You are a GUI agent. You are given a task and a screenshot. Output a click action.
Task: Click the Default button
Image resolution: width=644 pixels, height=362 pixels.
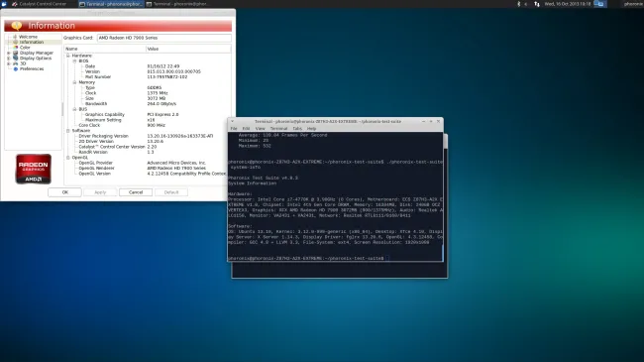point(171,192)
